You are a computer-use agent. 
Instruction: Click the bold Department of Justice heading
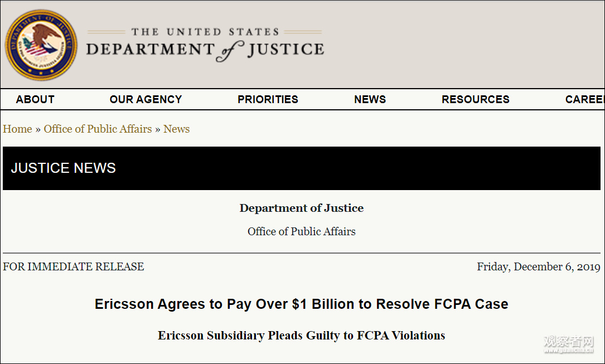301,208
